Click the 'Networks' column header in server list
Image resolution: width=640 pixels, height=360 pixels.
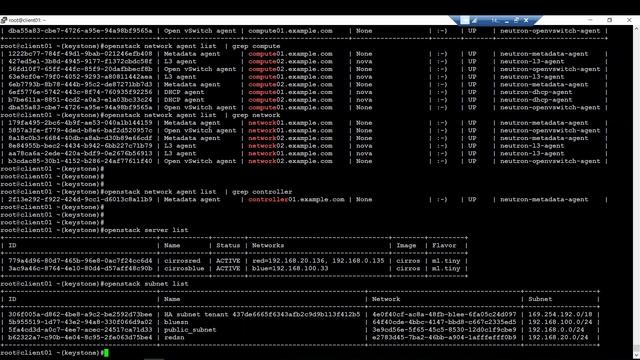pos(268,246)
